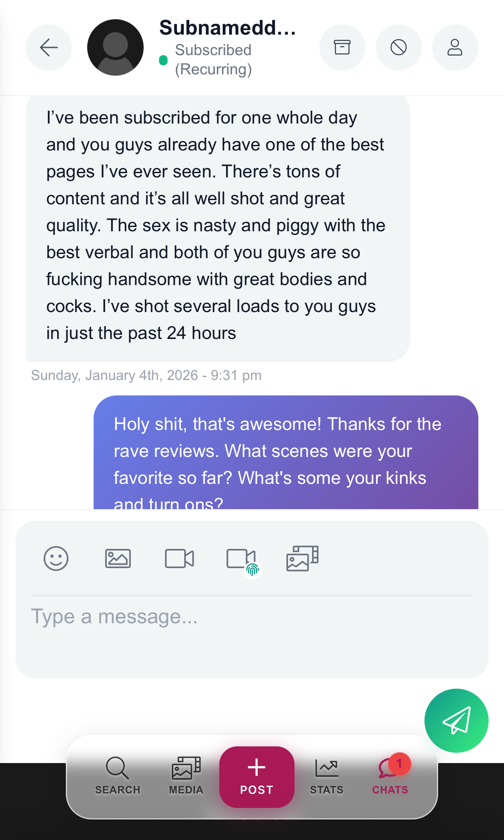View the subscriber's profile icon
Viewport: 504px width, 840px height.
(455, 47)
